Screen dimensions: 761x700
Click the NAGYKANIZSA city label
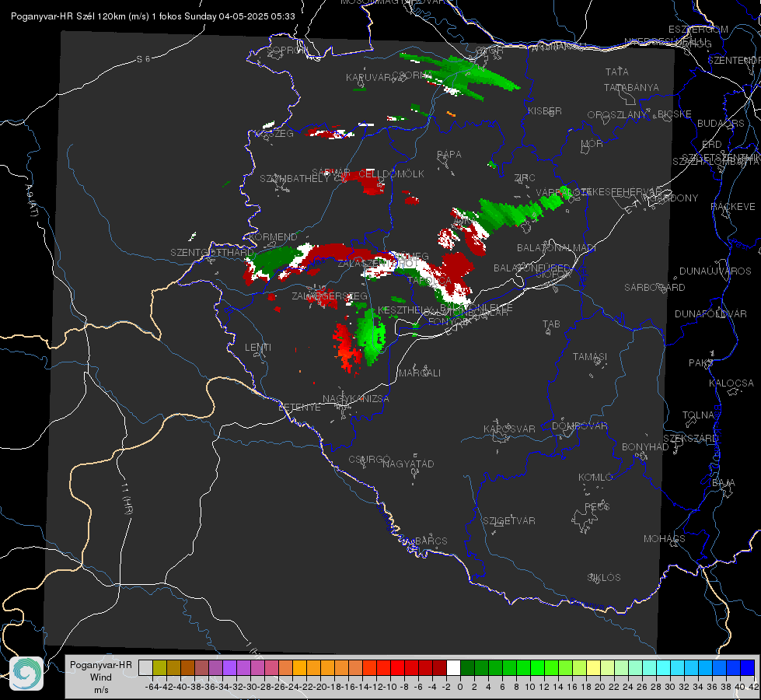[356, 399]
